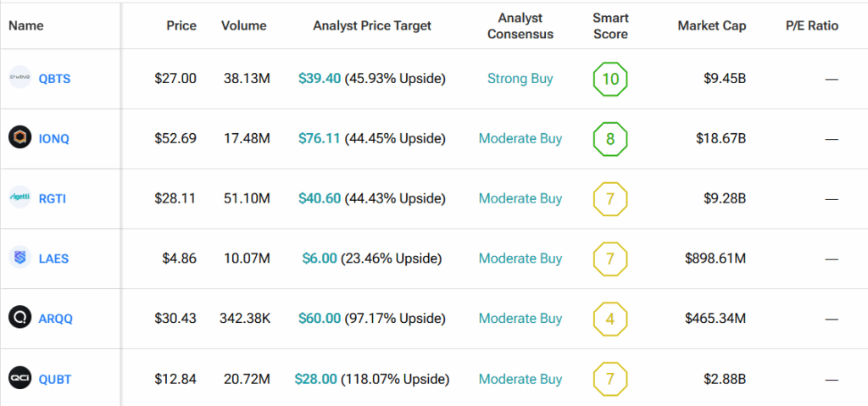Click the $76.11 price target for IONQ
Viewport: 868px width, 406px height.
320,139
